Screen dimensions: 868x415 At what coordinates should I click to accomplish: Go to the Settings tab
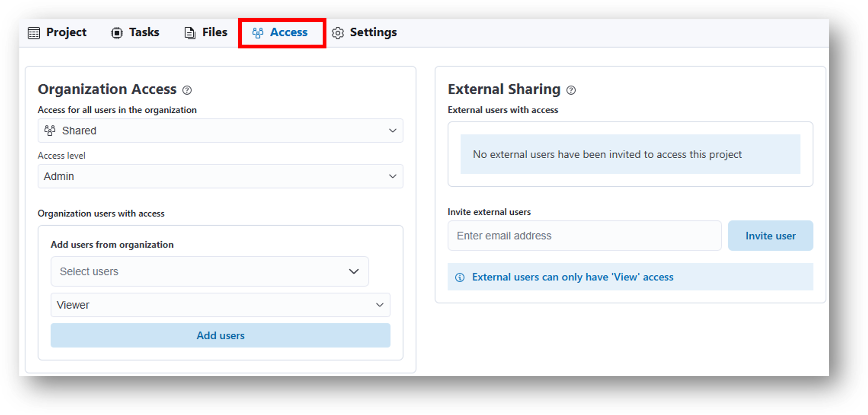(x=364, y=33)
